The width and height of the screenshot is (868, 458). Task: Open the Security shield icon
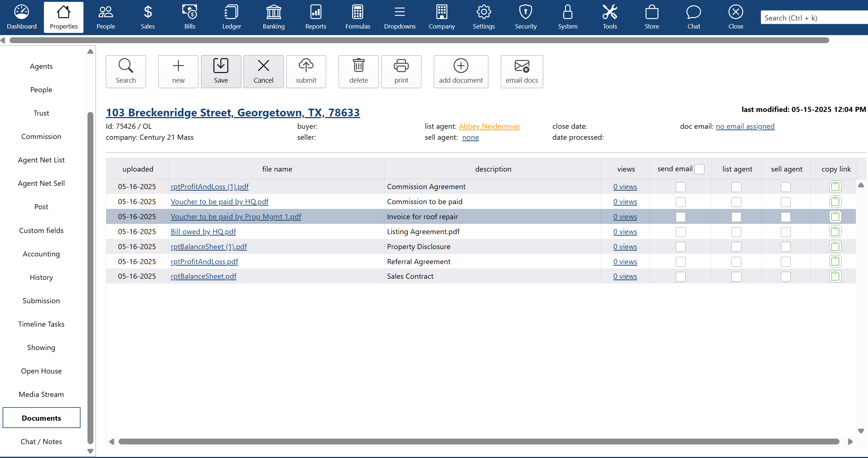(526, 17)
